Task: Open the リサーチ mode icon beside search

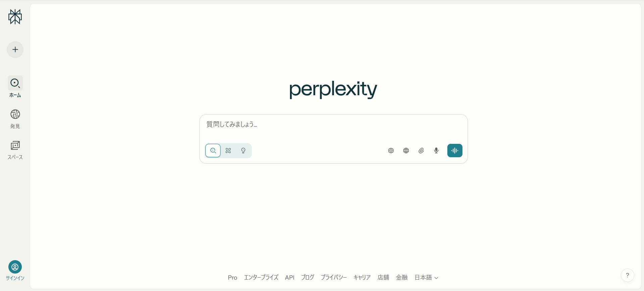Action: click(228, 151)
